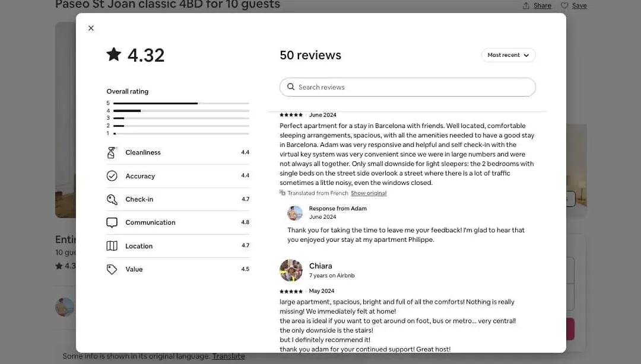641x364 pixels.
Task: Click the Save heart button
Action: pyautogui.click(x=574, y=6)
